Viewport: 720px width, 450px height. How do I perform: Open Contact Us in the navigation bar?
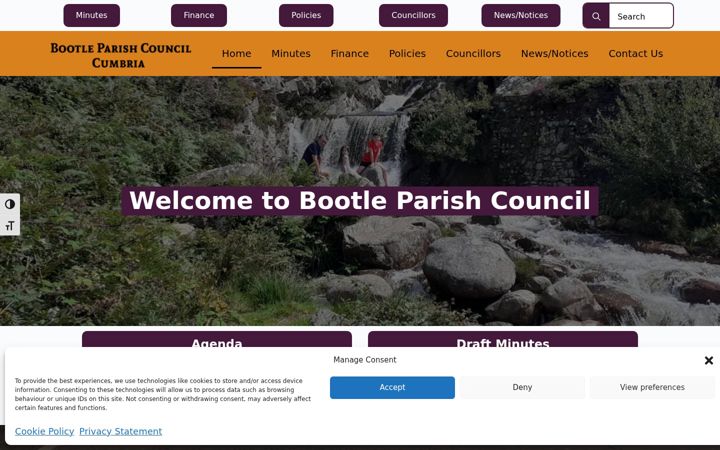click(x=636, y=54)
